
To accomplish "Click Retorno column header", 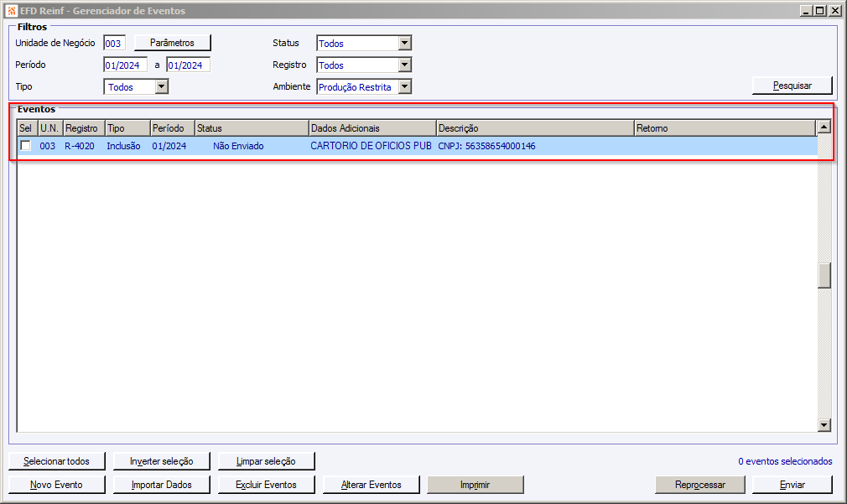I will point(725,128).
